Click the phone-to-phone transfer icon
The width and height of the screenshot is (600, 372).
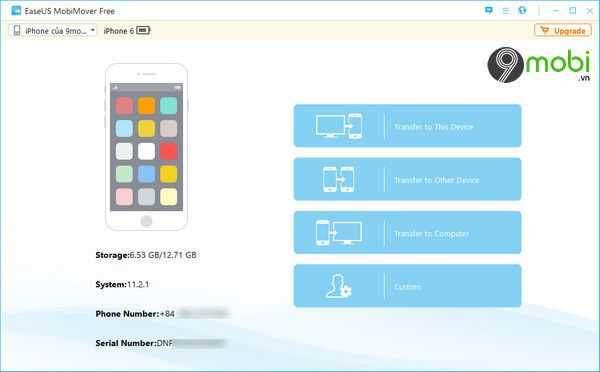point(339,179)
